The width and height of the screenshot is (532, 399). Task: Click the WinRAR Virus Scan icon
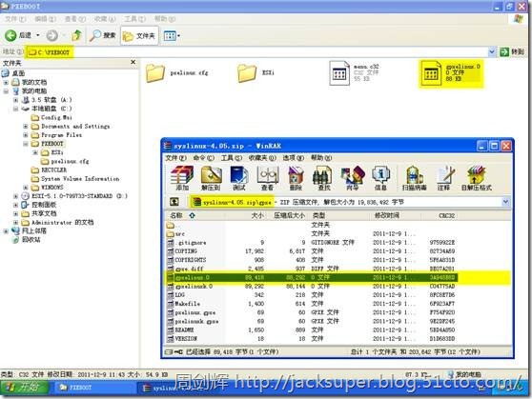(414, 178)
